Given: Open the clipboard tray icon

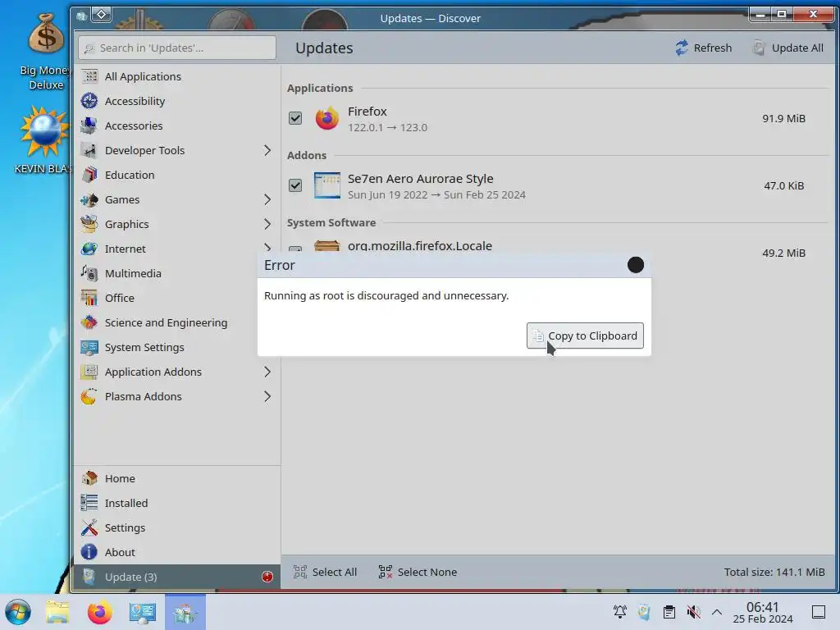Looking at the screenshot, I should click(x=669, y=612).
